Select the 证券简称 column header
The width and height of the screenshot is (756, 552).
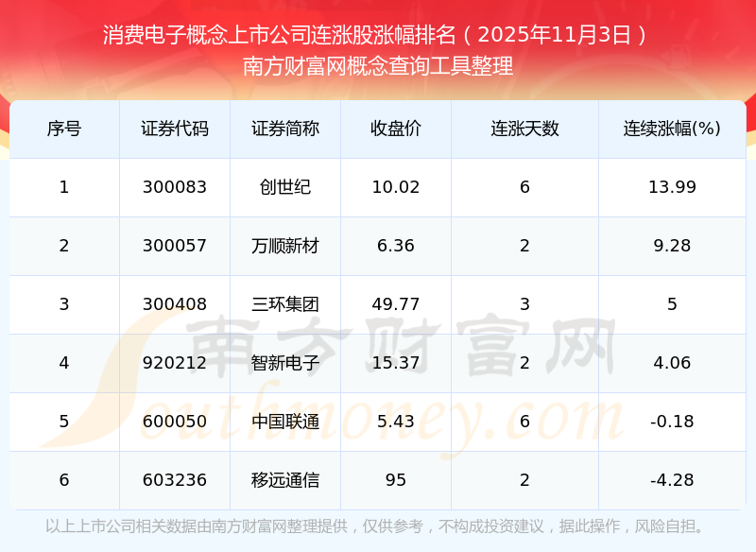pyautogui.click(x=285, y=129)
